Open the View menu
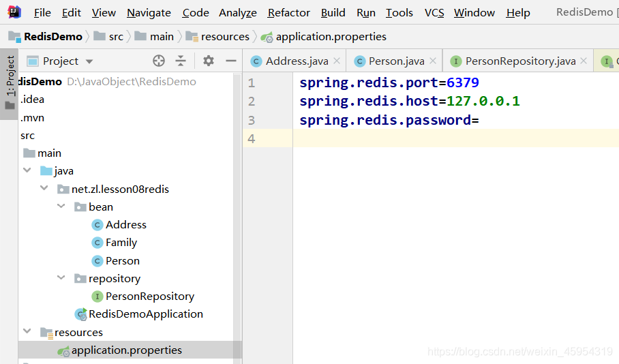This screenshot has height=364, width=619. [x=104, y=13]
